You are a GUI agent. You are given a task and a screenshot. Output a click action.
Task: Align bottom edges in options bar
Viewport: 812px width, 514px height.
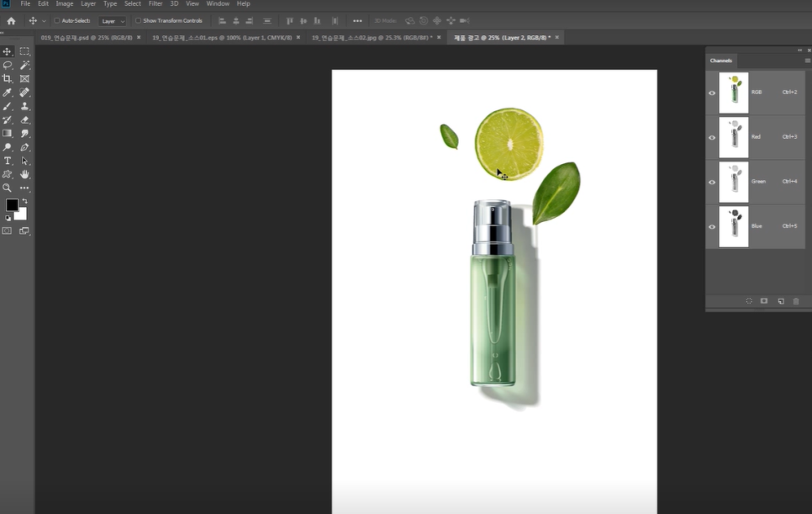317,21
